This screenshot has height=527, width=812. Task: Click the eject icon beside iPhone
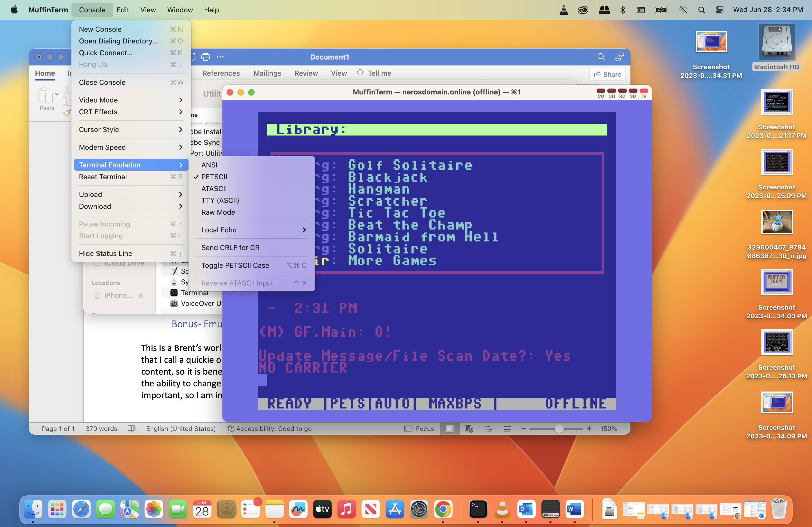140,295
